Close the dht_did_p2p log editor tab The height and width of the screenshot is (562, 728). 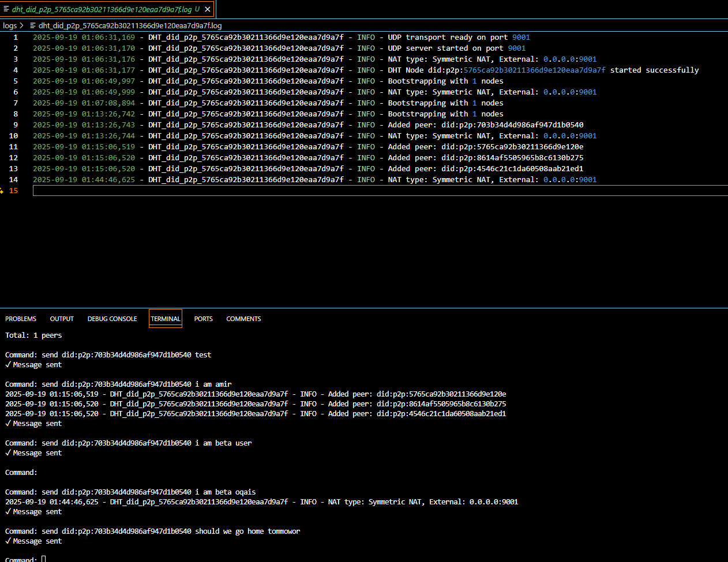pyautogui.click(x=208, y=9)
